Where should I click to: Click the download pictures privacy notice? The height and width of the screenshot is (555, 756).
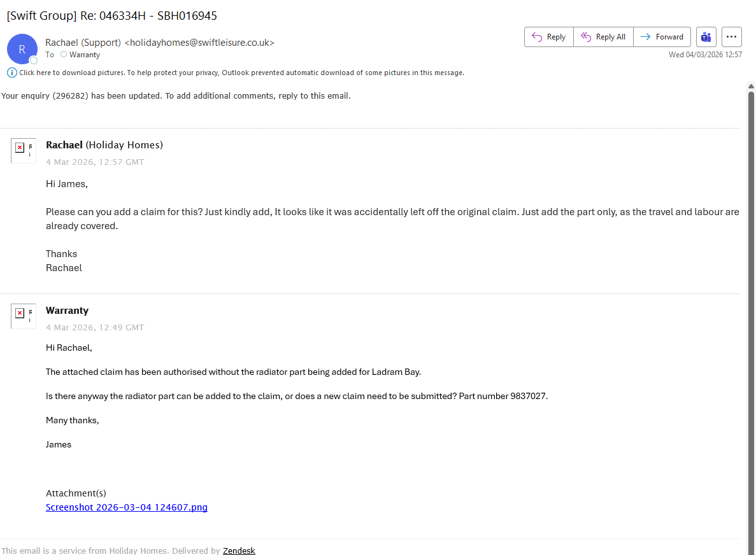coord(241,73)
